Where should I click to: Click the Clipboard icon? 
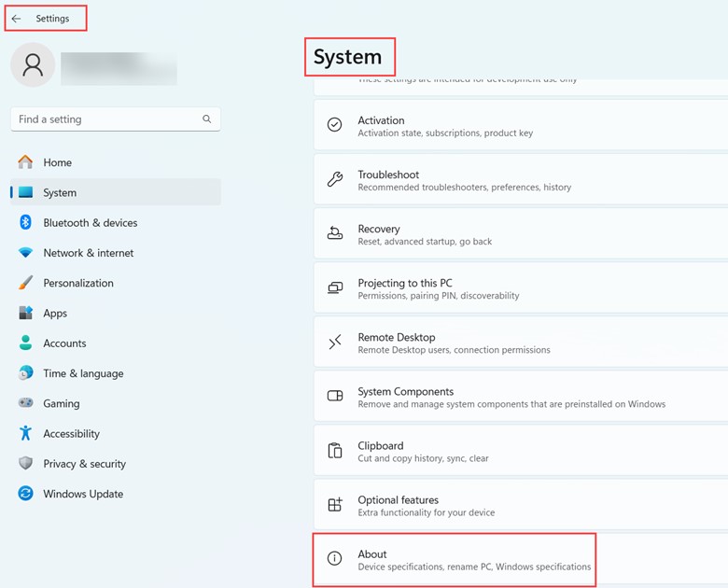point(335,450)
